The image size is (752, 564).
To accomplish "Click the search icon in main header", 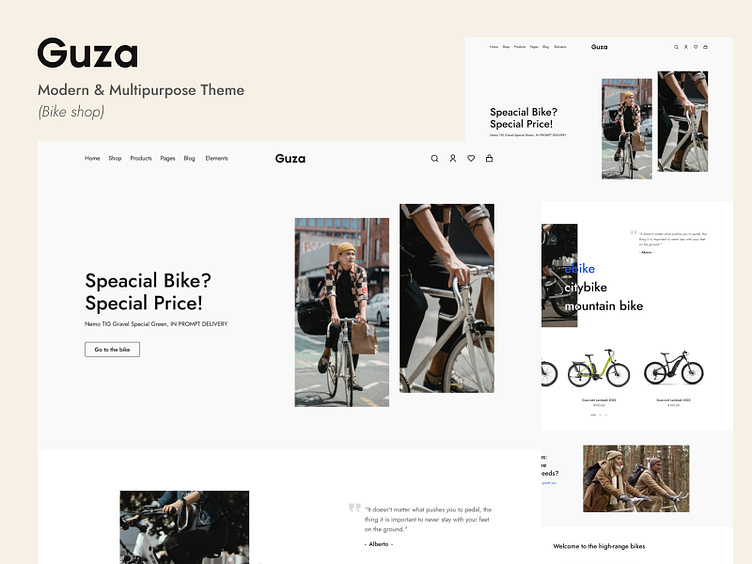I will [435, 159].
